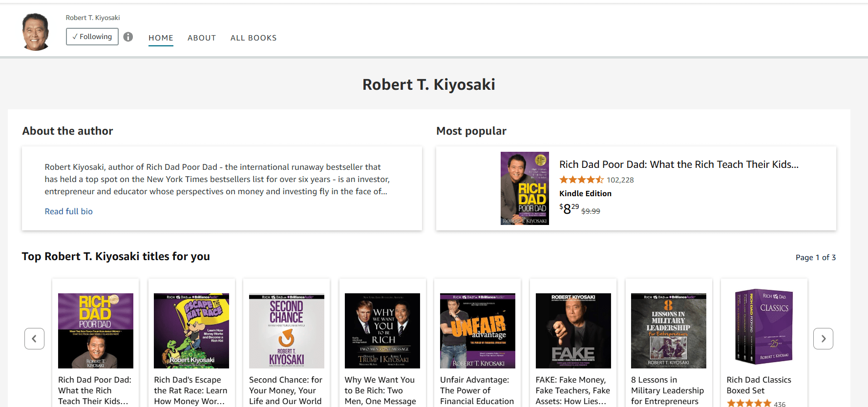Click the Most popular star rating
This screenshot has height=407, width=868.
[582, 180]
